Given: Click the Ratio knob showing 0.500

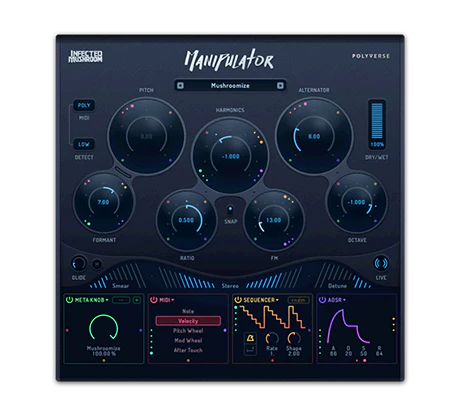Looking at the screenshot, I should coord(186,220).
